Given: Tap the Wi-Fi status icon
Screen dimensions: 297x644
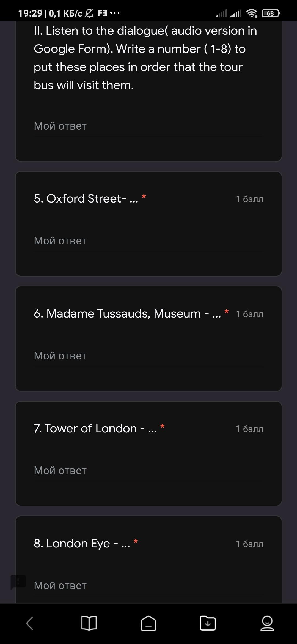Looking at the screenshot, I should coord(252,13).
